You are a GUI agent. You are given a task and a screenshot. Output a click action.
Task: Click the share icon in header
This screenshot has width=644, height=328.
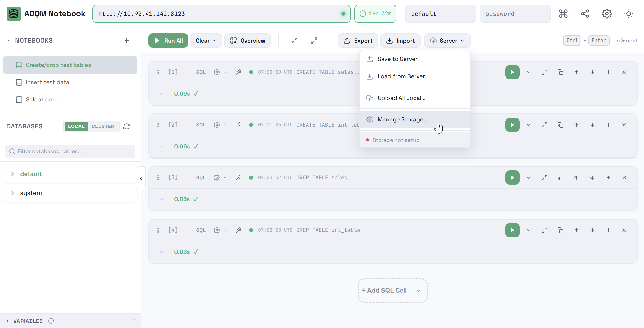coord(585,14)
